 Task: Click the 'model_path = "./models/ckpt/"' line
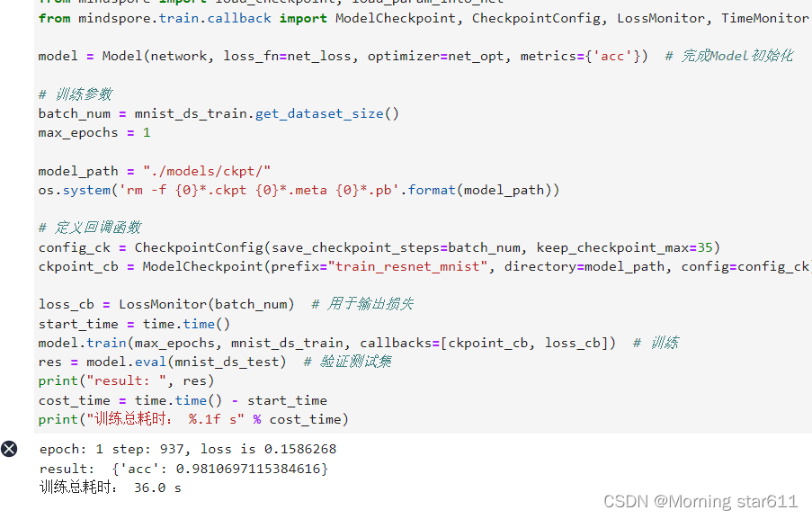(155, 171)
